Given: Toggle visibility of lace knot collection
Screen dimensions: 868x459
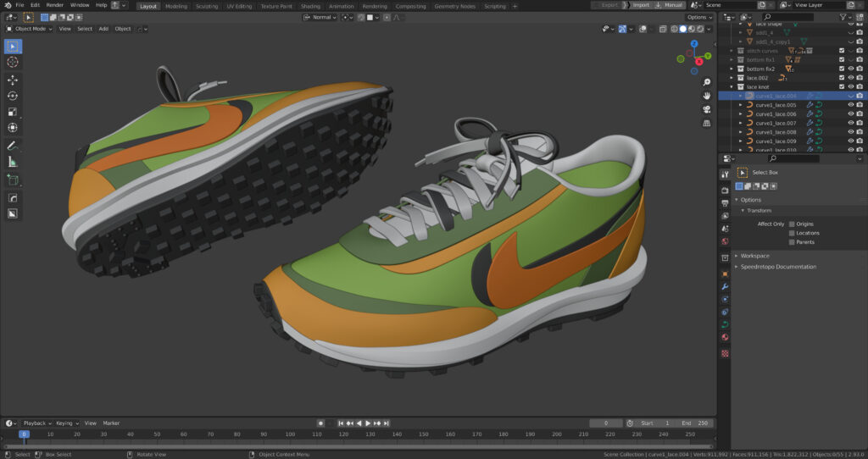Looking at the screenshot, I should 851,87.
